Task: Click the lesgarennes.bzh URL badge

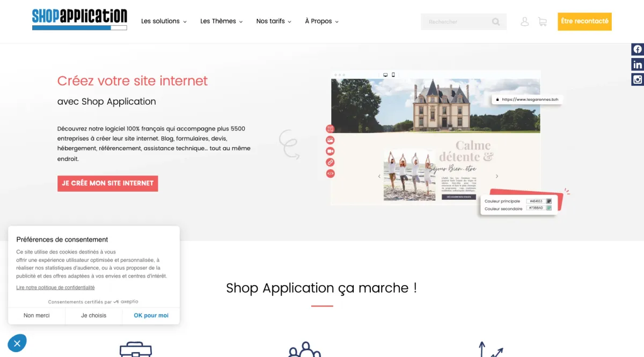Action: coord(527,99)
